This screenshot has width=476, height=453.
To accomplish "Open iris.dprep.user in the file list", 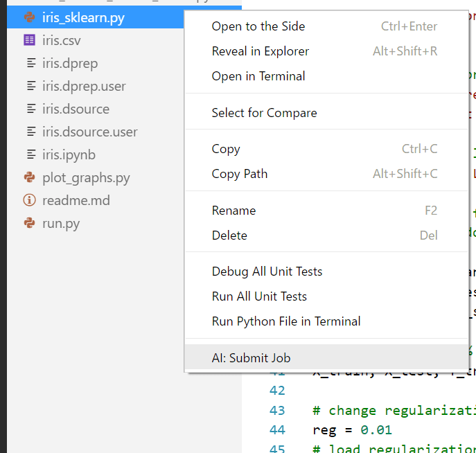I will (84, 87).
